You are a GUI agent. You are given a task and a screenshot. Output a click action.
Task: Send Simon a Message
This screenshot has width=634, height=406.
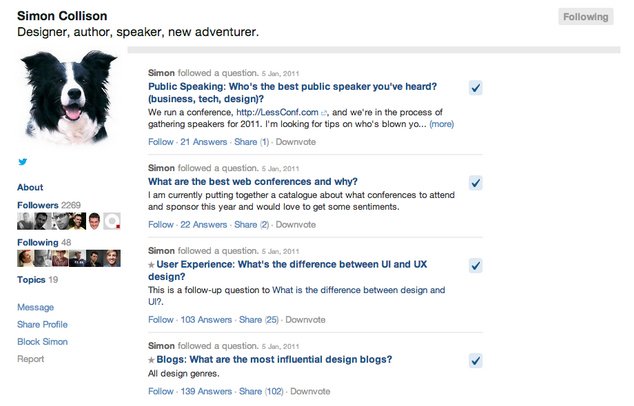point(35,307)
